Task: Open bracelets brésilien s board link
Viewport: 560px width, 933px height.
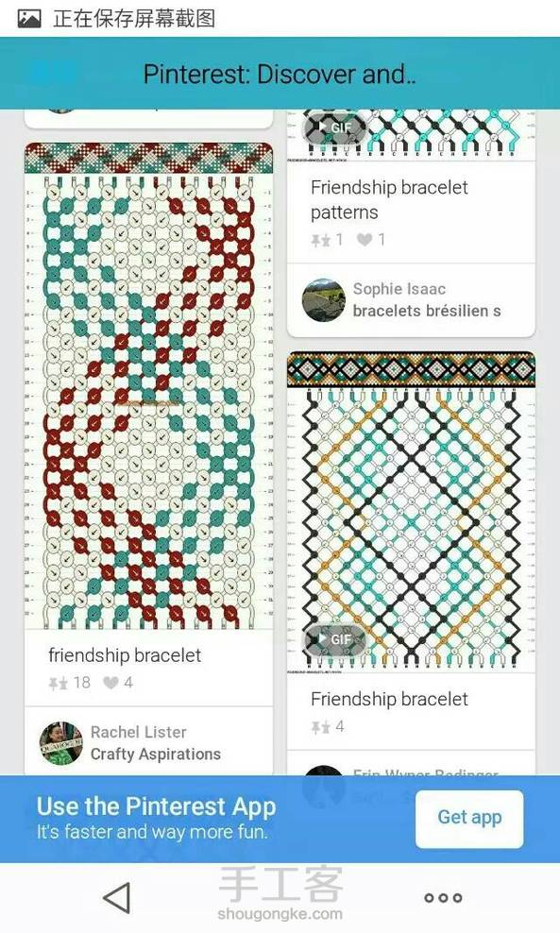Action: click(x=427, y=311)
